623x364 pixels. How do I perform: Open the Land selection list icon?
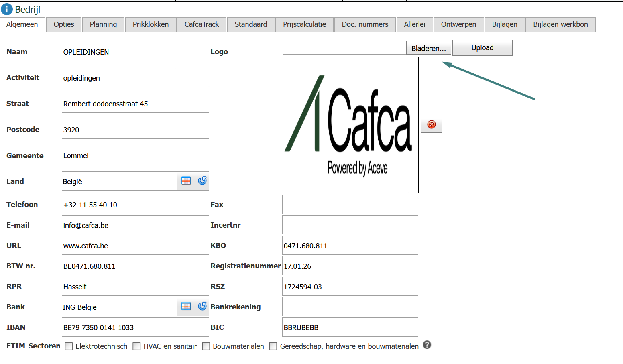186,181
